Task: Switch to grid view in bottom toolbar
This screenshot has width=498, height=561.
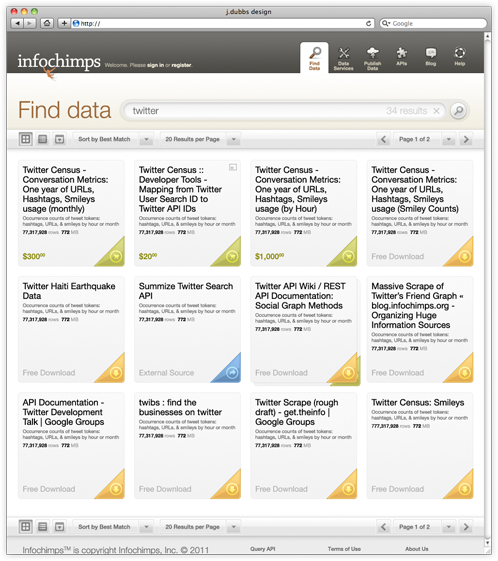Action: point(26,527)
